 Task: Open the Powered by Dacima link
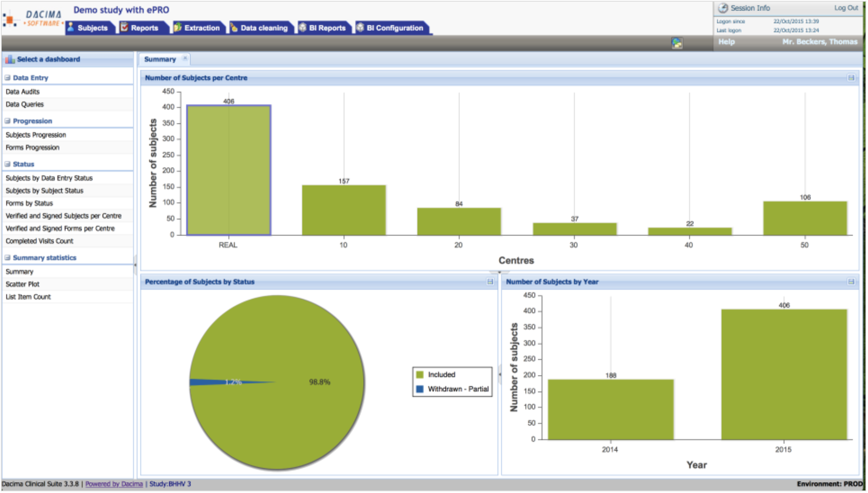tap(114, 484)
